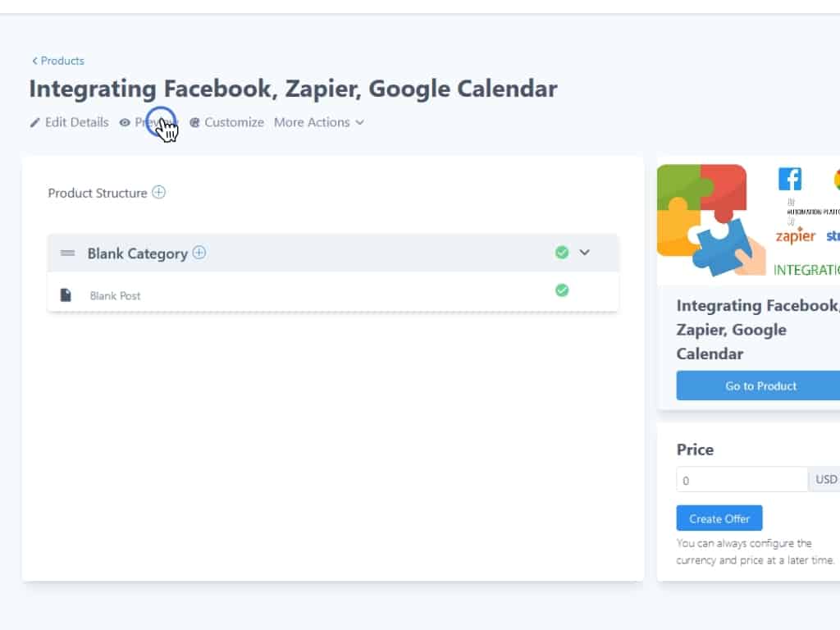Toggle the Blank Post published checkmark
This screenshot has height=630, width=840.
(562, 290)
